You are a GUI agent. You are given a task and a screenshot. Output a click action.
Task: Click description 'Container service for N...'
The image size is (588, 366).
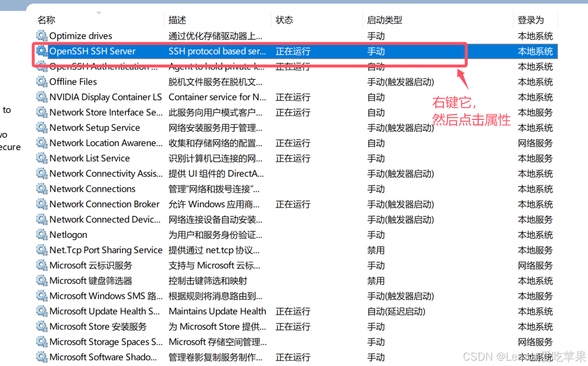(x=217, y=97)
